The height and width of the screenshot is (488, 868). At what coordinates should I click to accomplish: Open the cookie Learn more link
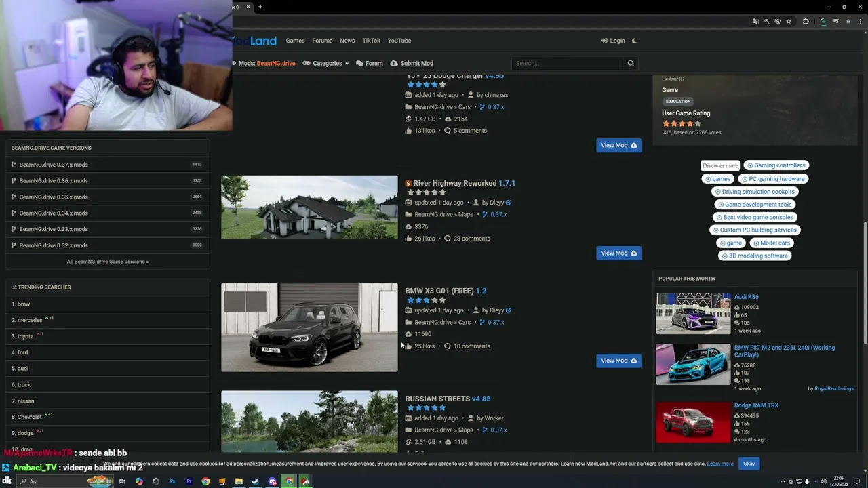[x=720, y=464]
